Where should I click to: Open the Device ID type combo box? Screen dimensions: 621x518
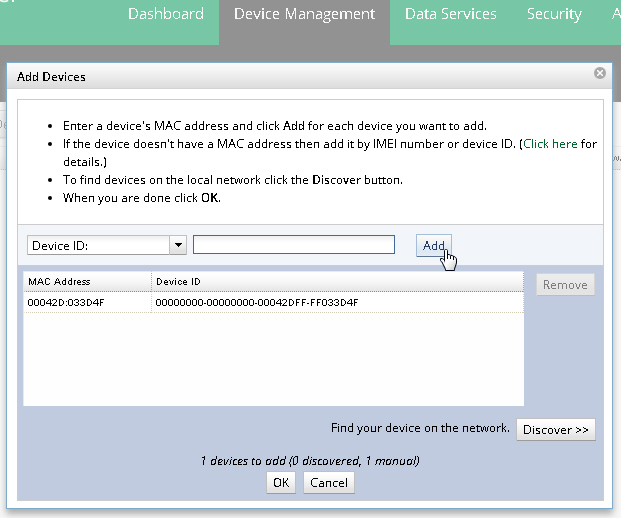pos(98,245)
